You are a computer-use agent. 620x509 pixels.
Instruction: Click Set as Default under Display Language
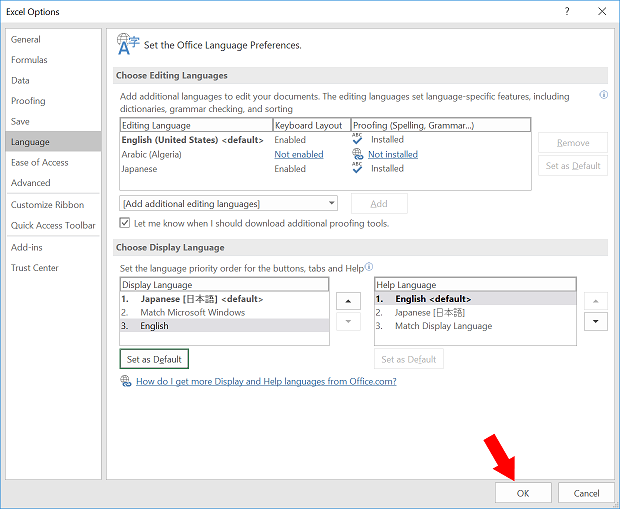154,359
